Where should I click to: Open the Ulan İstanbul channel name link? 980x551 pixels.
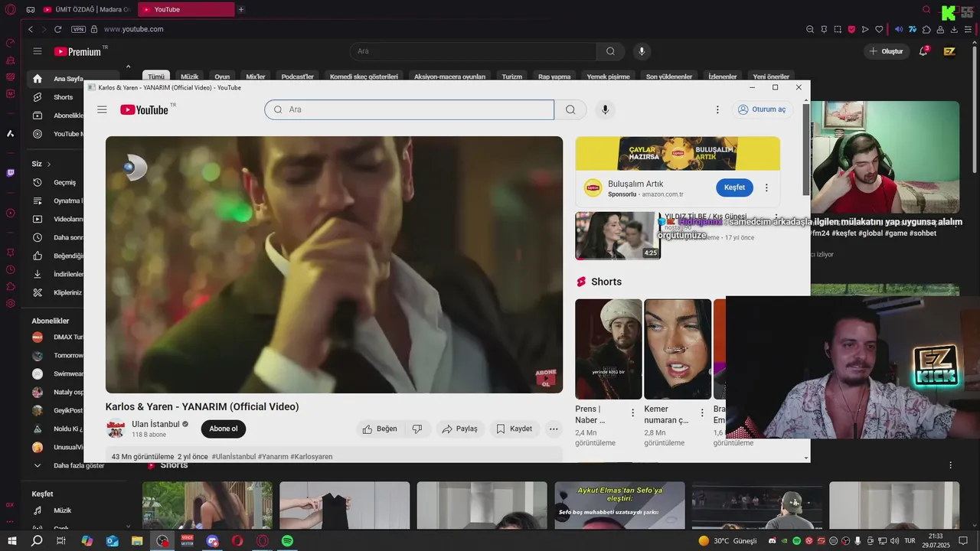155,424
